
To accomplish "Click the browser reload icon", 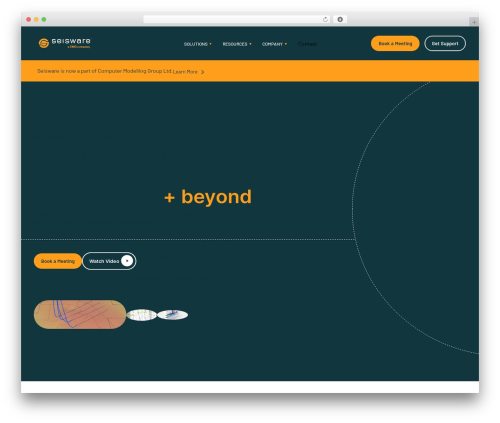I will pos(325,20).
